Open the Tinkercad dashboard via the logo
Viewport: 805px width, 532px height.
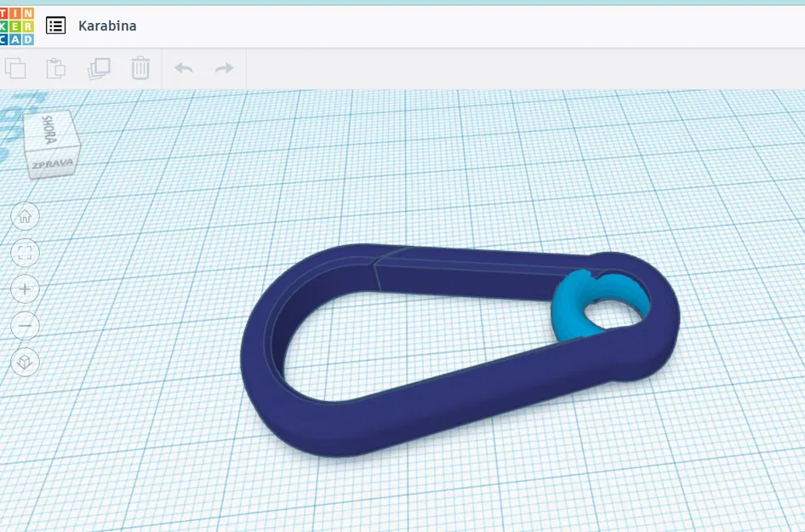pos(19,25)
